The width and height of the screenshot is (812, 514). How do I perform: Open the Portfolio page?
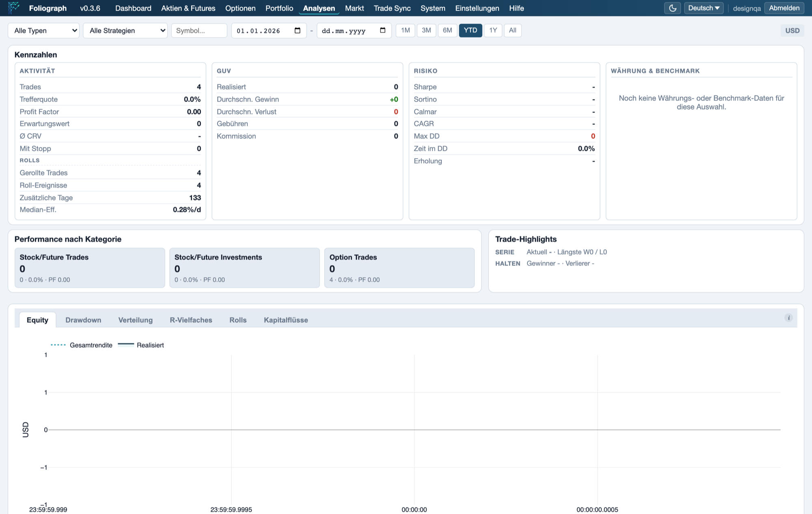pyautogui.click(x=279, y=8)
